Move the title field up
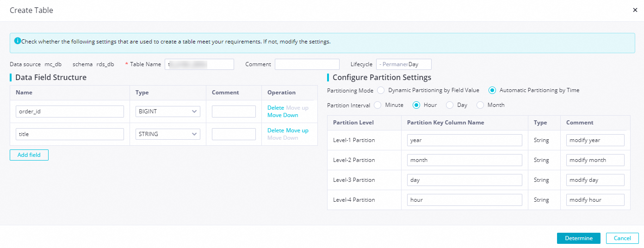 click(297, 130)
